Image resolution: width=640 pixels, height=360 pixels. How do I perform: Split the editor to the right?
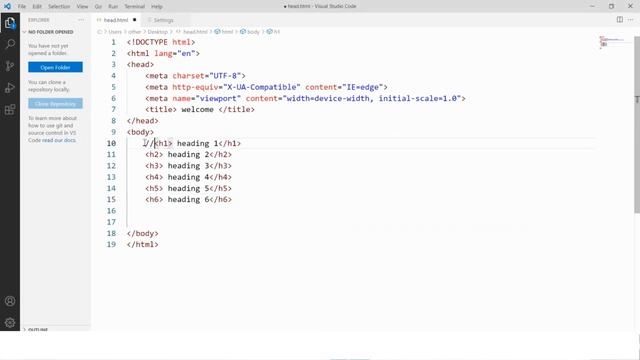pos(620,20)
